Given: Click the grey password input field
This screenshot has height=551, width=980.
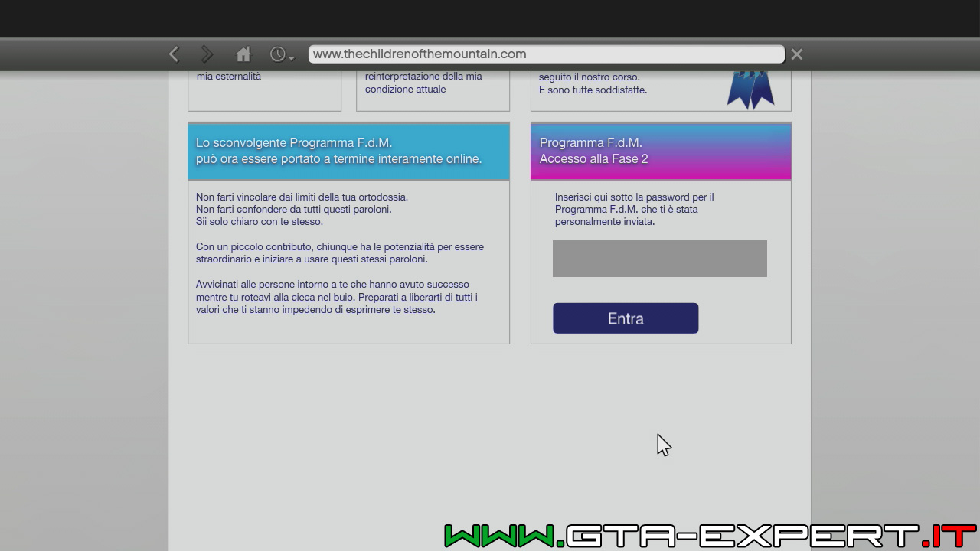Looking at the screenshot, I should 660,259.
